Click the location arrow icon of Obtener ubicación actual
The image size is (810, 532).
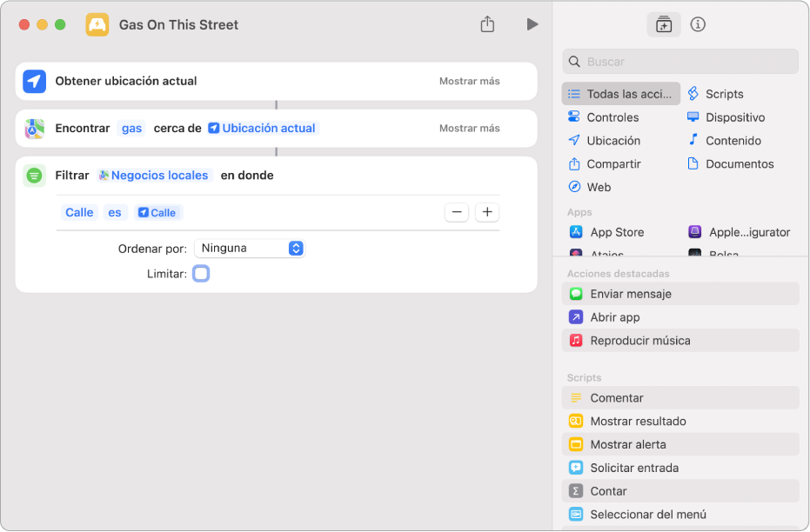tap(34, 81)
